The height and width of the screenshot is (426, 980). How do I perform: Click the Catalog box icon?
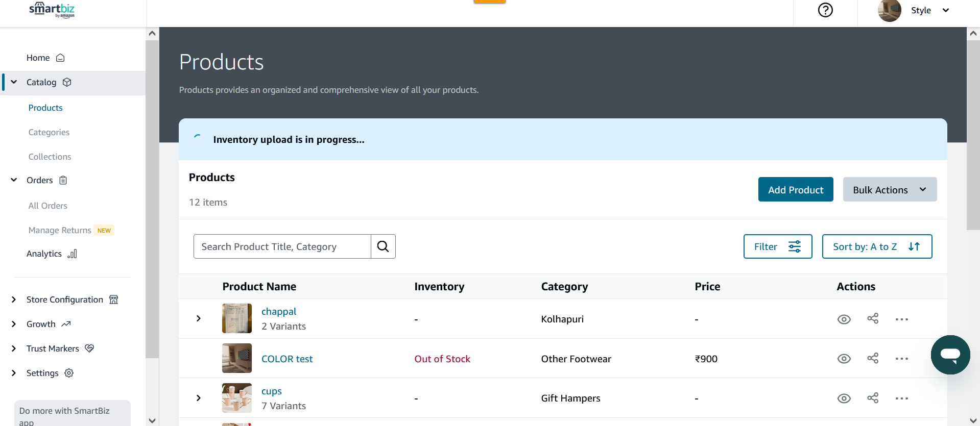click(67, 82)
